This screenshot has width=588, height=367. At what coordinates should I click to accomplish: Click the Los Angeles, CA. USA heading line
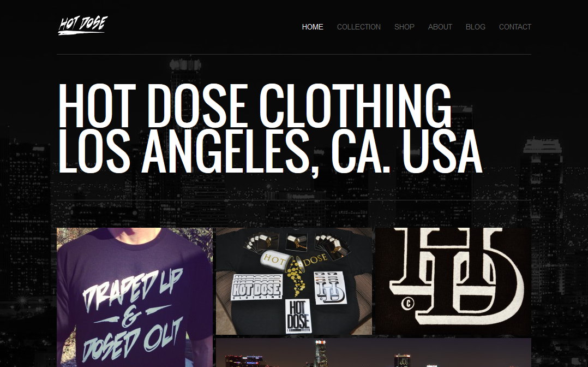[x=269, y=151]
